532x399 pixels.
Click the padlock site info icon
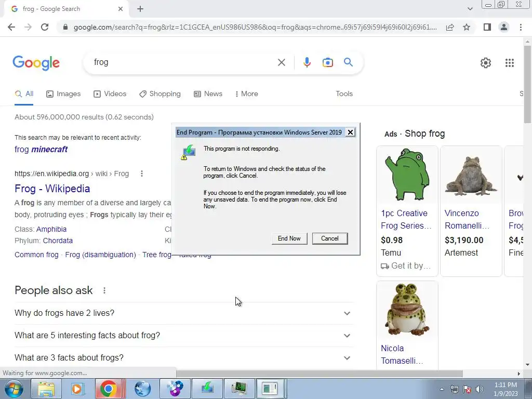66,27
